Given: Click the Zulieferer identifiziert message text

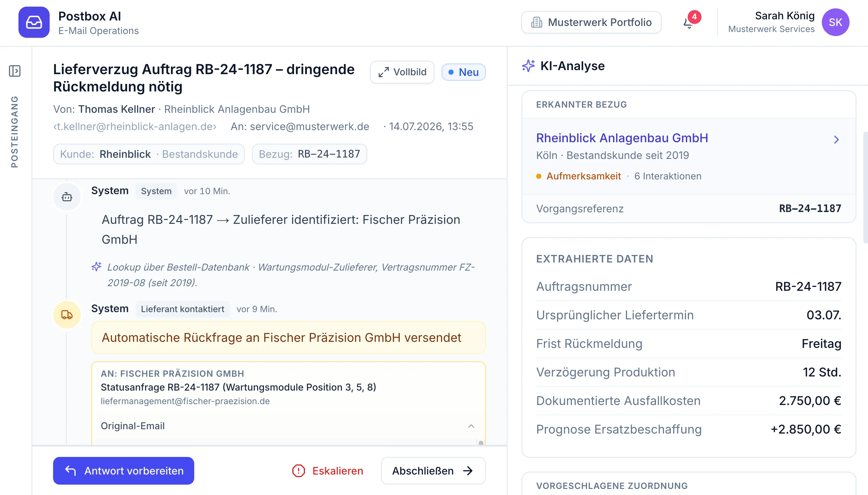Looking at the screenshot, I should click(x=281, y=230).
